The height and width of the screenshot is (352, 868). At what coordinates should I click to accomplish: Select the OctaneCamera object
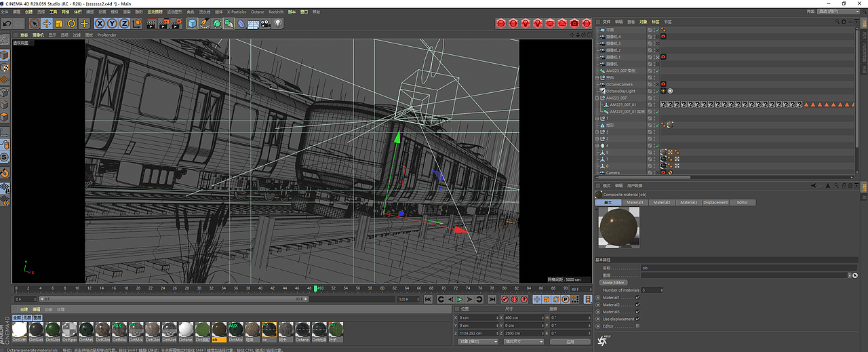pyautogui.click(x=619, y=84)
